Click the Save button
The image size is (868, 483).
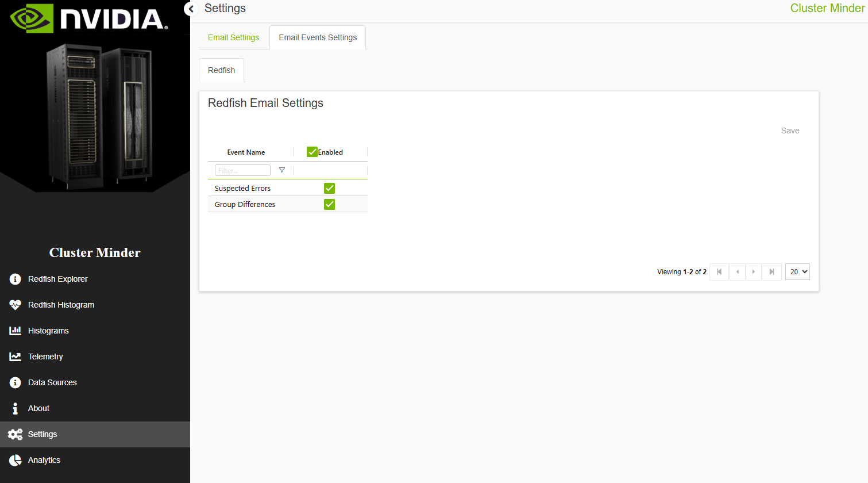point(790,131)
